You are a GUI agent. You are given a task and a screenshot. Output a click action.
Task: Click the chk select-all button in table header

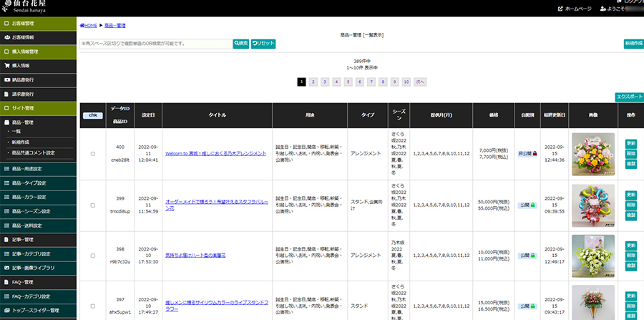point(93,116)
